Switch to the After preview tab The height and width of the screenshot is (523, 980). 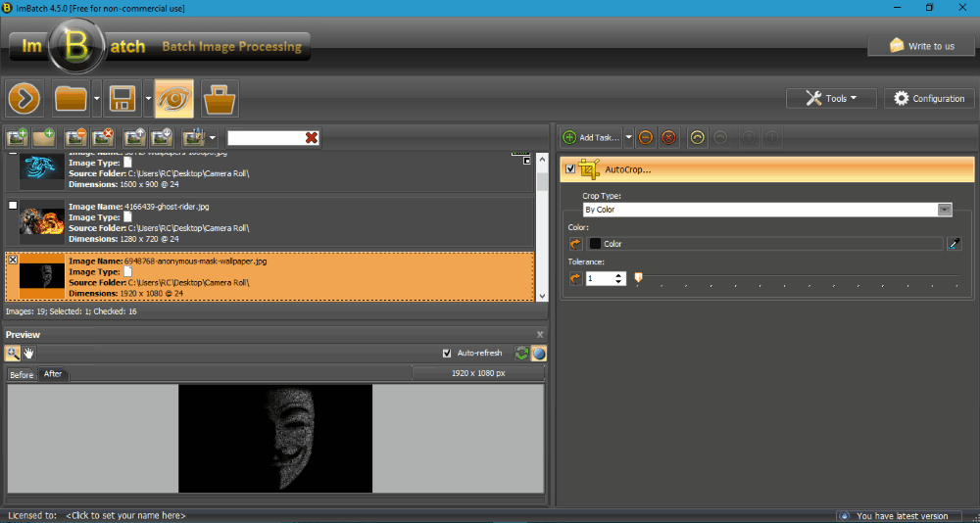(x=53, y=374)
